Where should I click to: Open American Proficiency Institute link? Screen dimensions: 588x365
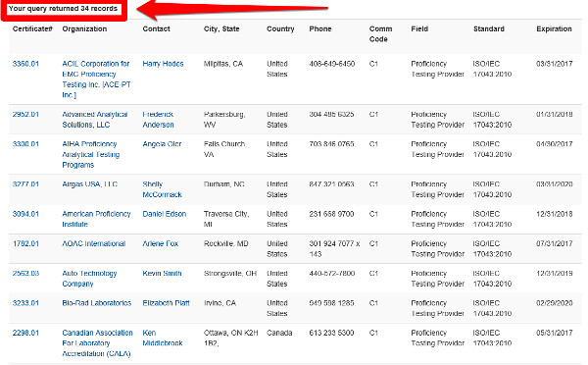coord(96,219)
